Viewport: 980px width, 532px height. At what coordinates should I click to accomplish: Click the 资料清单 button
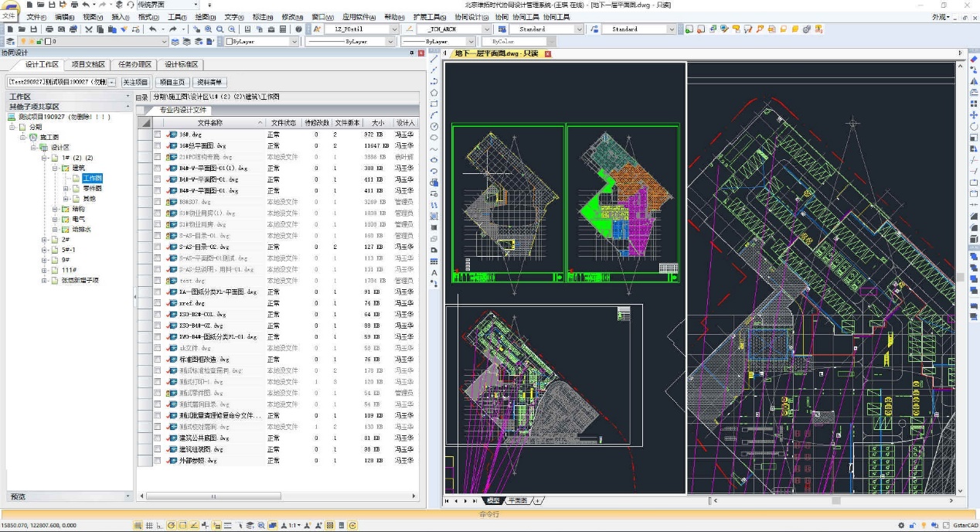click(209, 82)
